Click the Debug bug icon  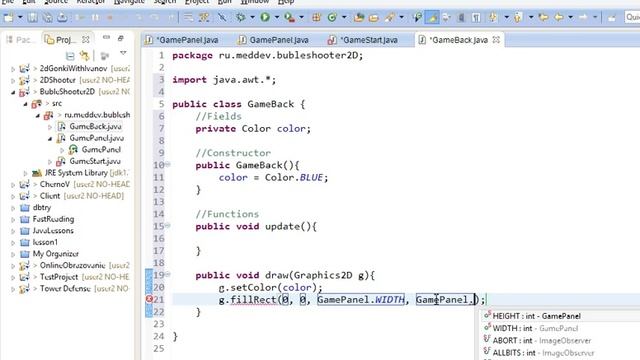tap(241, 18)
